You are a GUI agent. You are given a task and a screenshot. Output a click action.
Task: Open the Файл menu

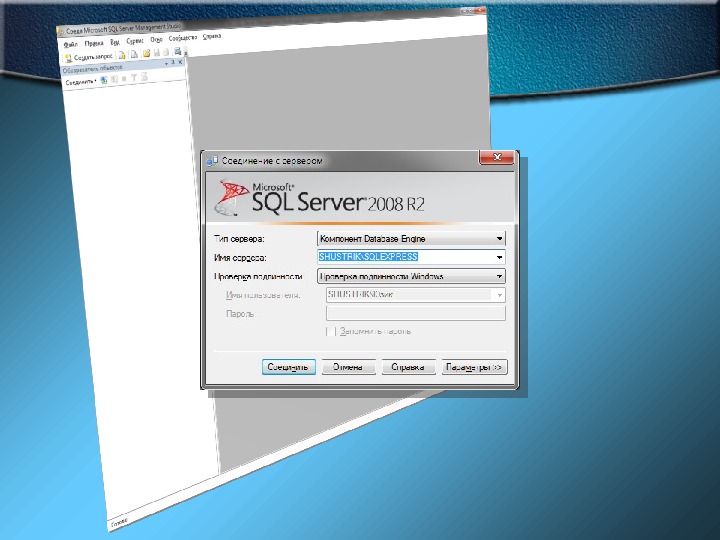71,45
